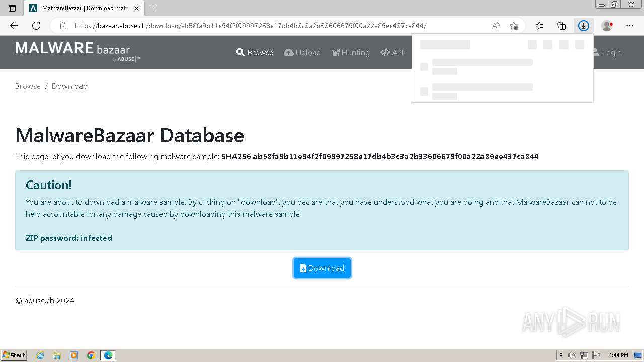Launch Chrome from the taskbar
The height and width of the screenshot is (362, 644).
(91, 355)
